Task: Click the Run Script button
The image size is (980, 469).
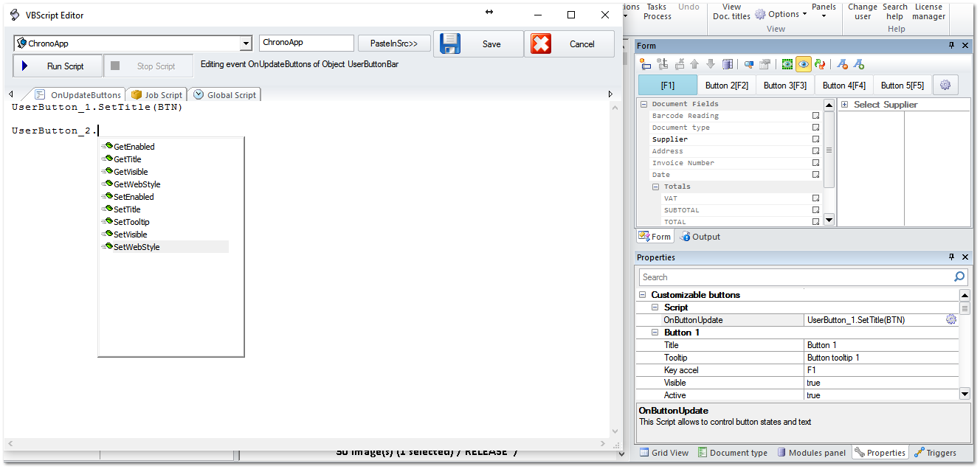Action: 57,66
